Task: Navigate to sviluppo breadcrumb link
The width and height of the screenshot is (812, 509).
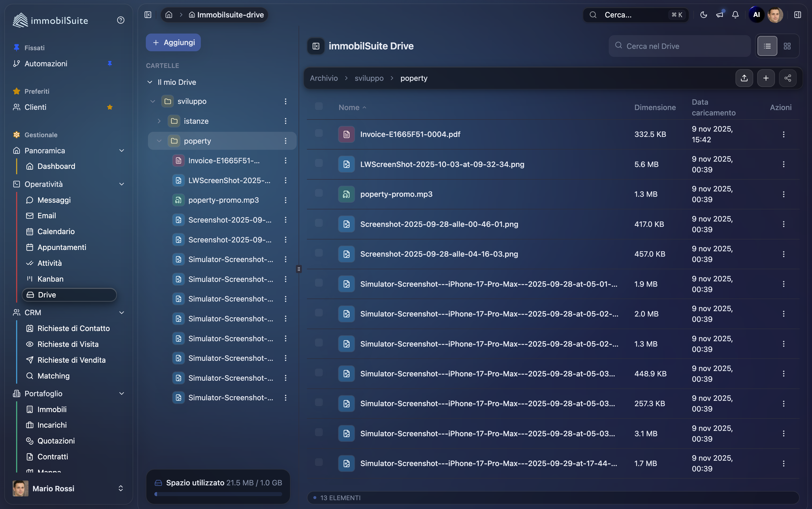Action: pos(369,78)
